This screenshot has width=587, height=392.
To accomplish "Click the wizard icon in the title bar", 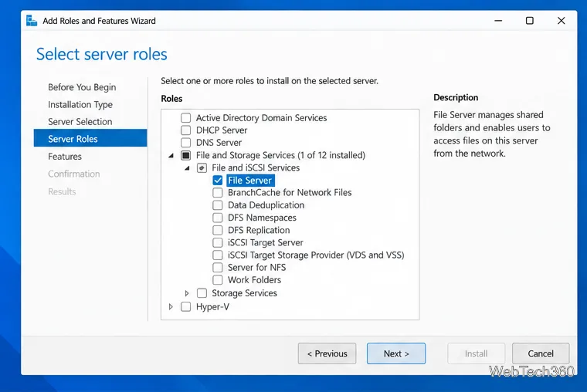I will click(32, 21).
